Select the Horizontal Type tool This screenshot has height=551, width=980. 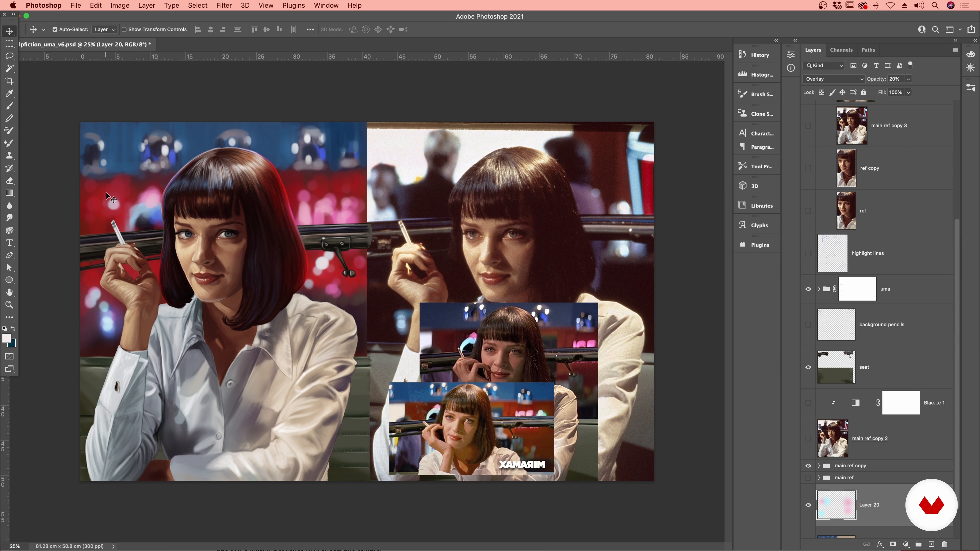pyautogui.click(x=9, y=243)
